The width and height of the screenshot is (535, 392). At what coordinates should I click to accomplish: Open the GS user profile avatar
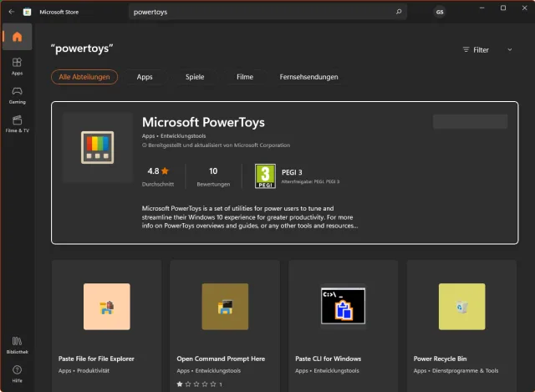[440, 12]
